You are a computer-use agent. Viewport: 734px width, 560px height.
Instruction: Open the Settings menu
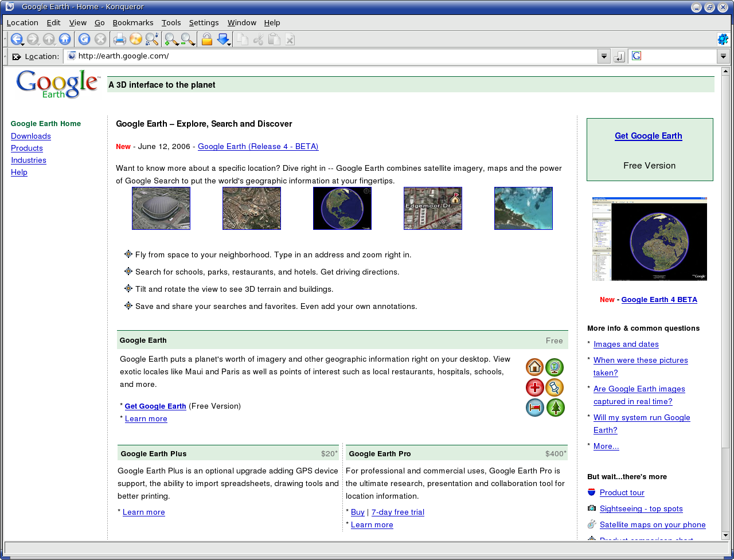pyautogui.click(x=204, y=22)
